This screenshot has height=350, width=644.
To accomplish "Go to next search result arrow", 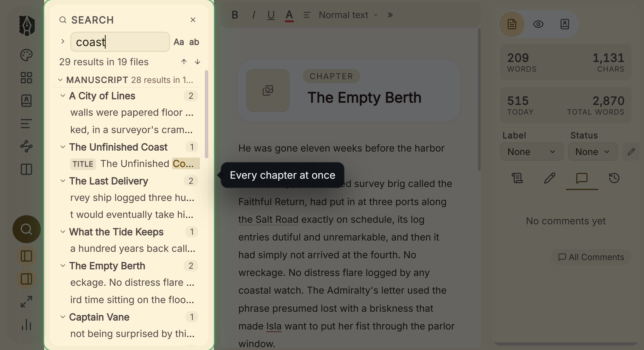I will point(198,62).
